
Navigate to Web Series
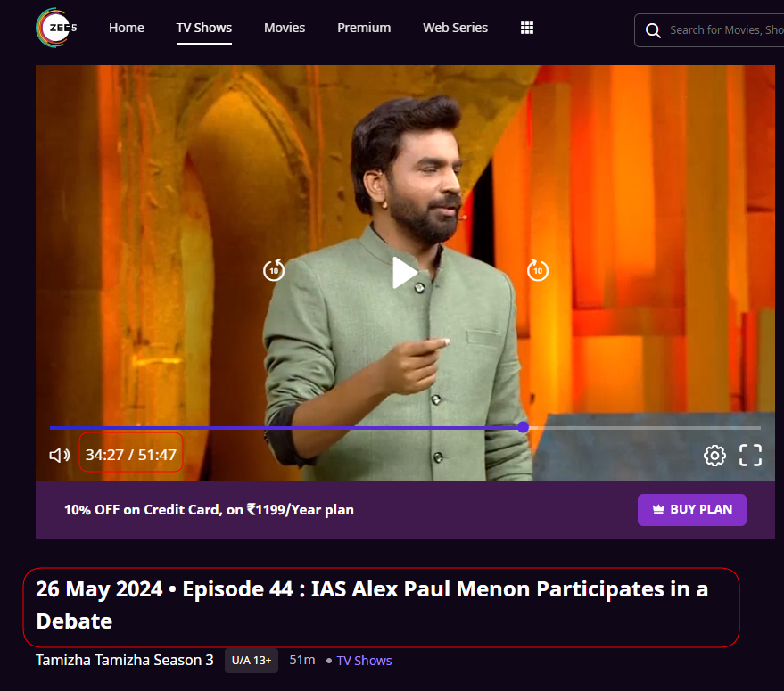coord(455,28)
